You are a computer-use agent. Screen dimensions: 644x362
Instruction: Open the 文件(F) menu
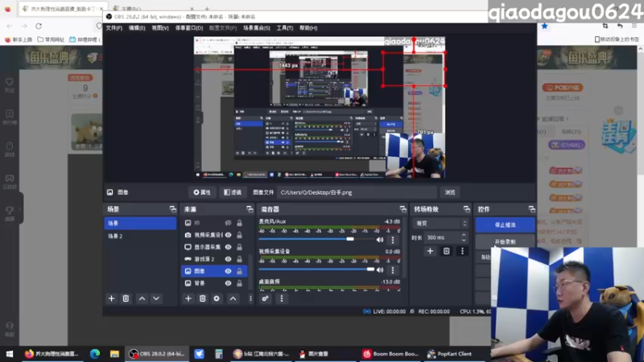coord(114,28)
